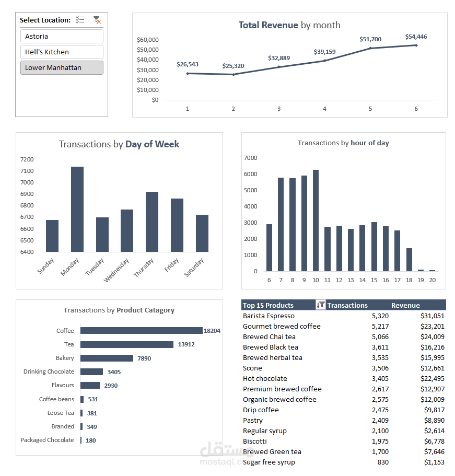Click the $32,889 data label

tap(279, 58)
